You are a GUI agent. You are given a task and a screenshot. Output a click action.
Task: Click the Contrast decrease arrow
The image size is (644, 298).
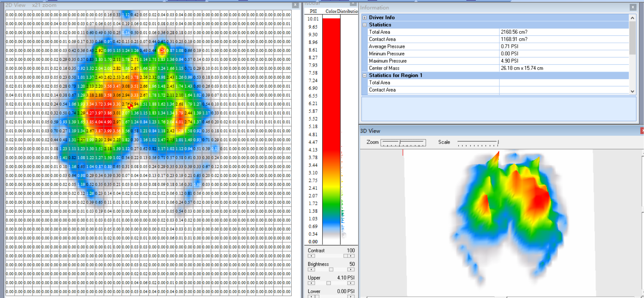(311, 256)
